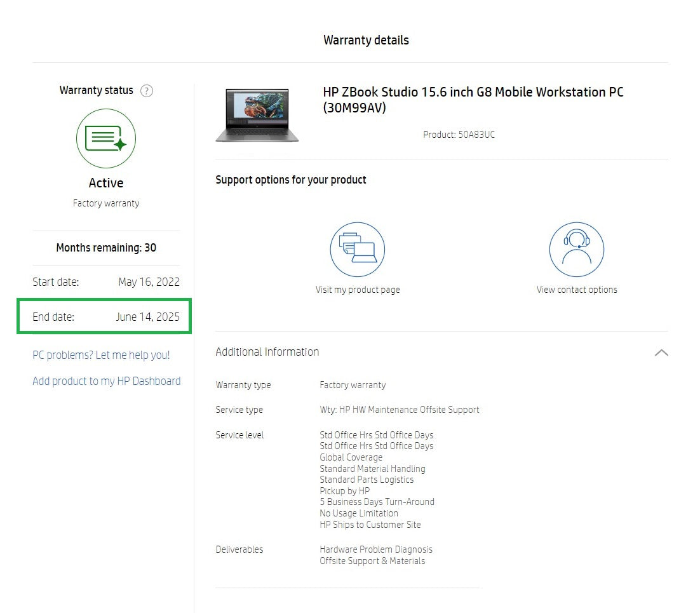Click Add product to my HP Dashboard
Viewport: 700px width, 613px height.
click(106, 381)
